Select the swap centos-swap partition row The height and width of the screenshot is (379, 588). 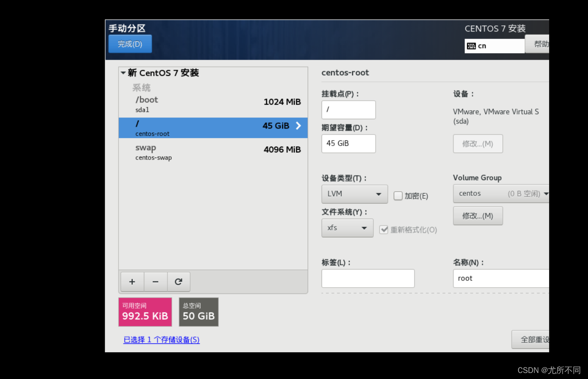[x=213, y=152]
